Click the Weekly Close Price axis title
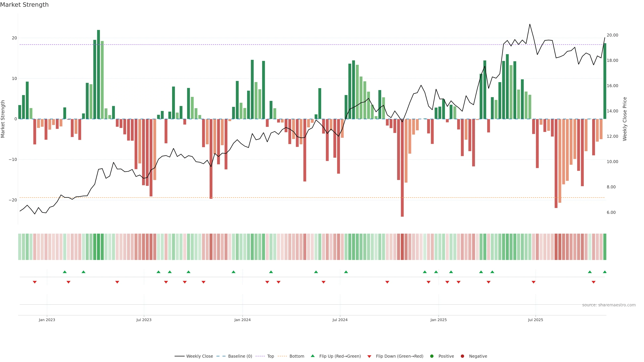Viewport: 644px width, 362px height. (x=625, y=119)
